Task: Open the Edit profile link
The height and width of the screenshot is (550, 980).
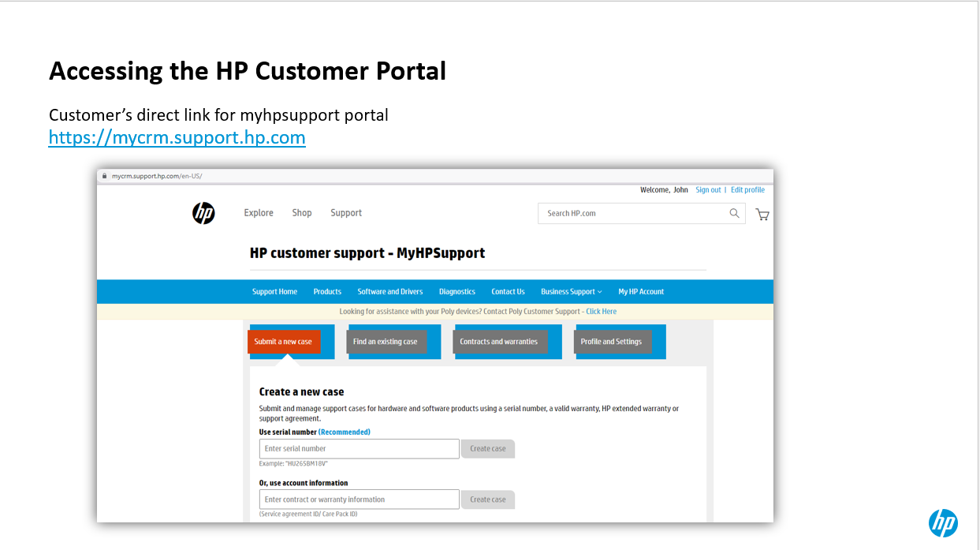Action: pos(747,189)
